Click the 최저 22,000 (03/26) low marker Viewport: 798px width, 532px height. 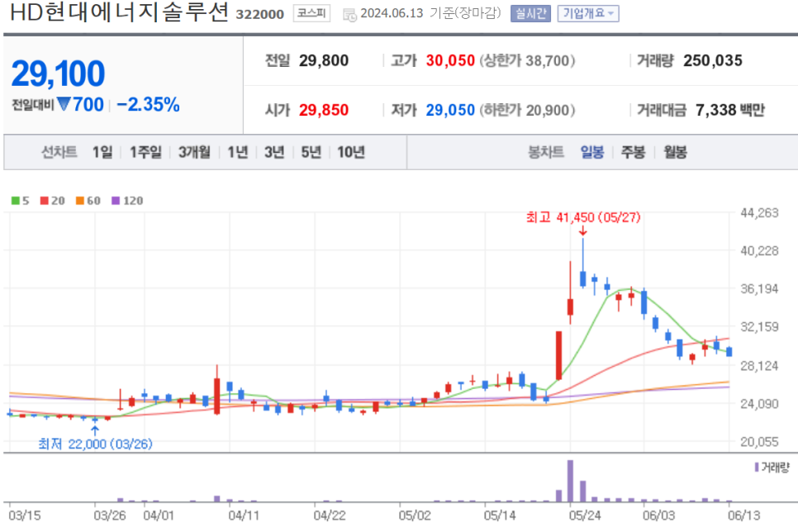coord(95,444)
